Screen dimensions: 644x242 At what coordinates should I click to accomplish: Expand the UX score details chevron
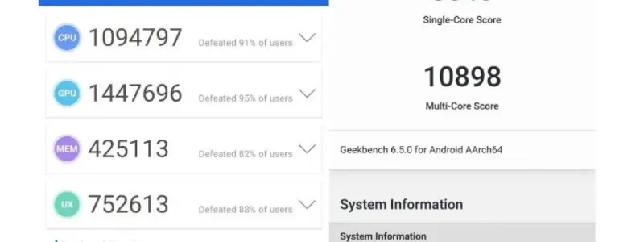307,205
